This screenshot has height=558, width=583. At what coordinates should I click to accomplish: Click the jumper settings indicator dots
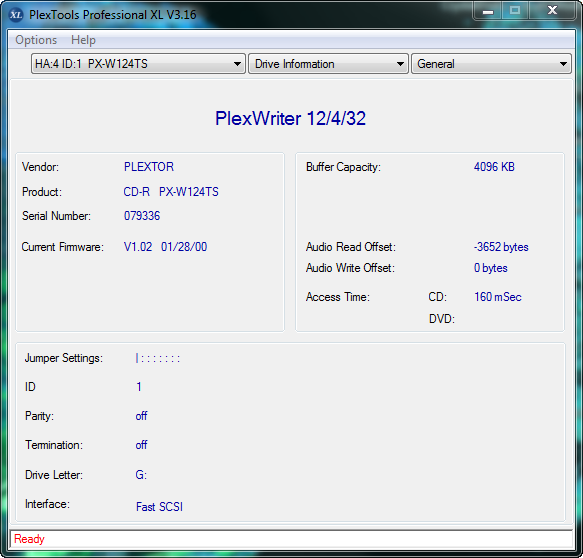[x=158, y=358]
